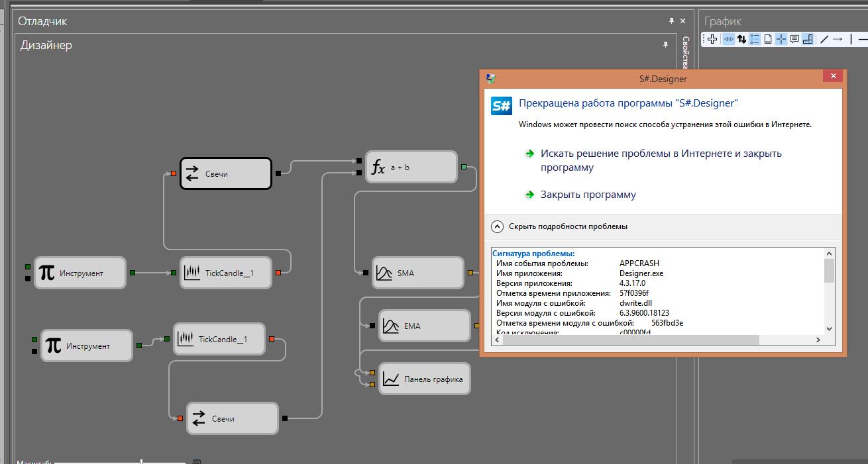The image size is (868, 464).
Task: Click the swap arrows icon on lower Свечи node
Action: pyautogui.click(x=199, y=418)
